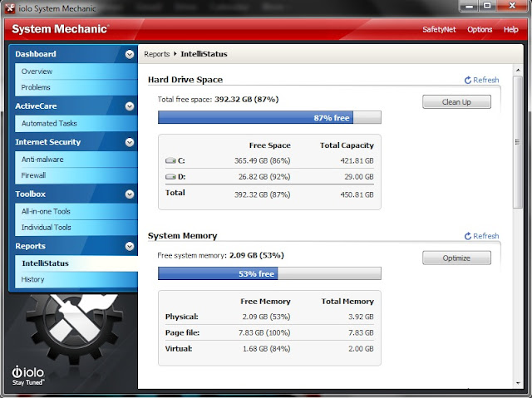Click the System Memory refresh arrow icon
532x398 pixels.
(x=468, y=236)
